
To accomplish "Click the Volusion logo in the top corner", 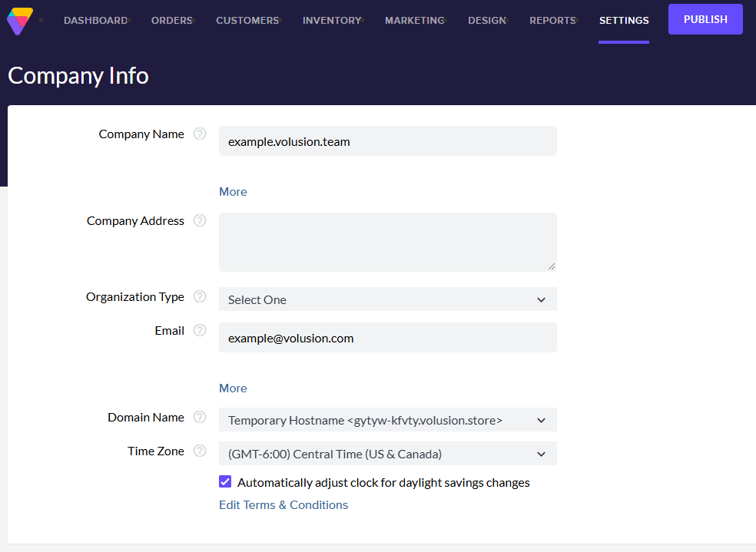I will click(x=21, y=20).
